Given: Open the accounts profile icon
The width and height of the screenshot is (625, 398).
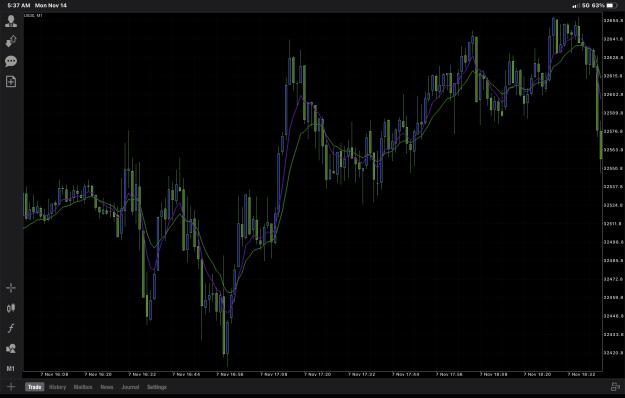Looking at the screenshot, I should click(11, 21).
